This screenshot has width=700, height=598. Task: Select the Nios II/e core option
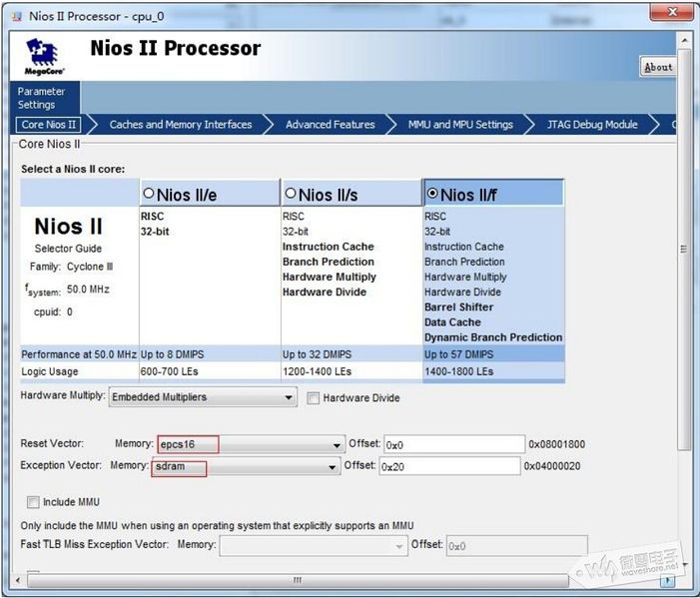[149, 194]
